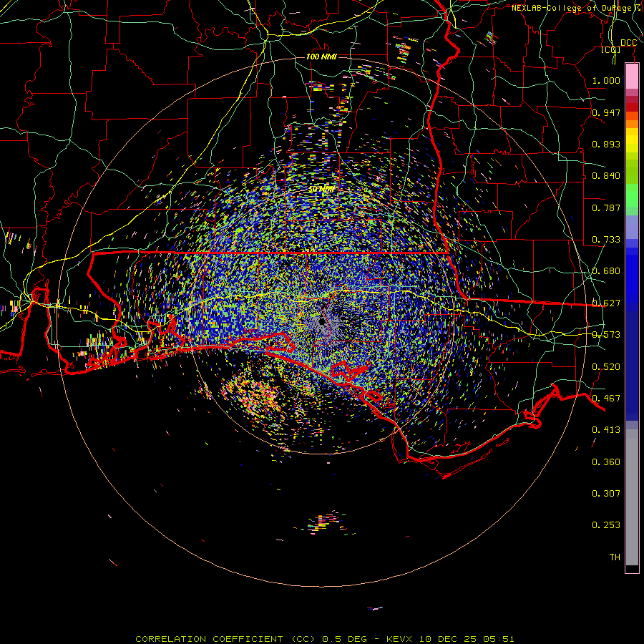Select the 0.360 legend value
Screen dimensions: 644x644
coord(606,462)
